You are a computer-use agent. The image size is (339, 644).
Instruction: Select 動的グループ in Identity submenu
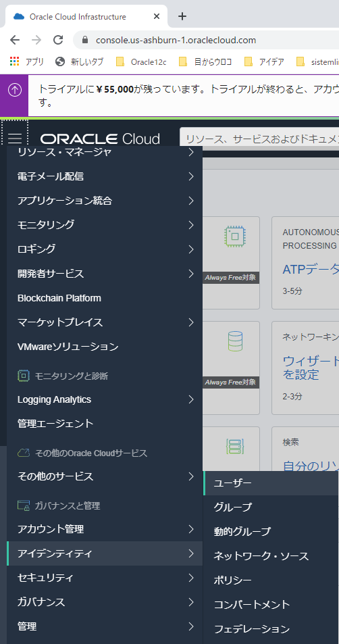pyautogui.click(x=271, y=531)
